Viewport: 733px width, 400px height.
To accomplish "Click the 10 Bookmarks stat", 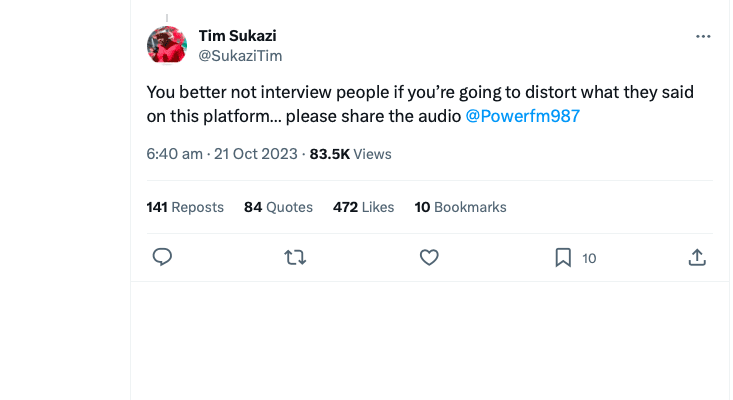I will click(x=460, y=207).
